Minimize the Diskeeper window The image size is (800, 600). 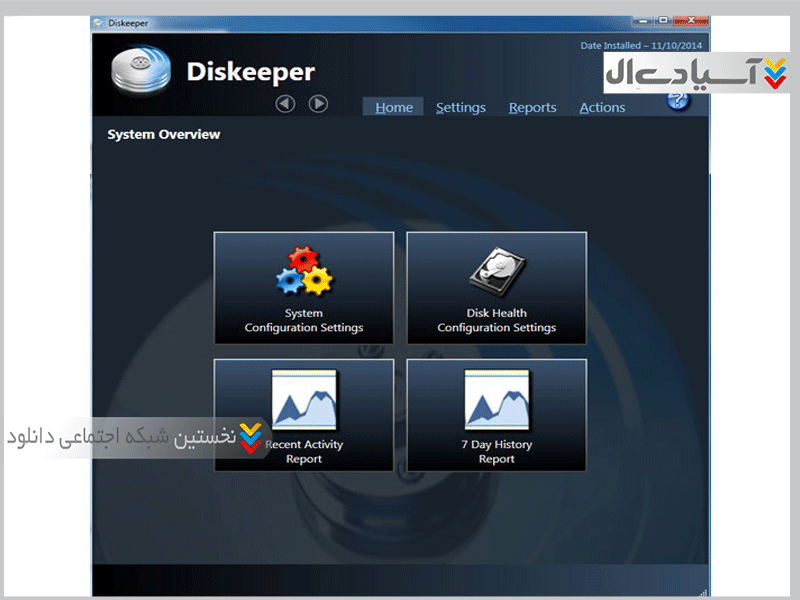pos(645,21)
